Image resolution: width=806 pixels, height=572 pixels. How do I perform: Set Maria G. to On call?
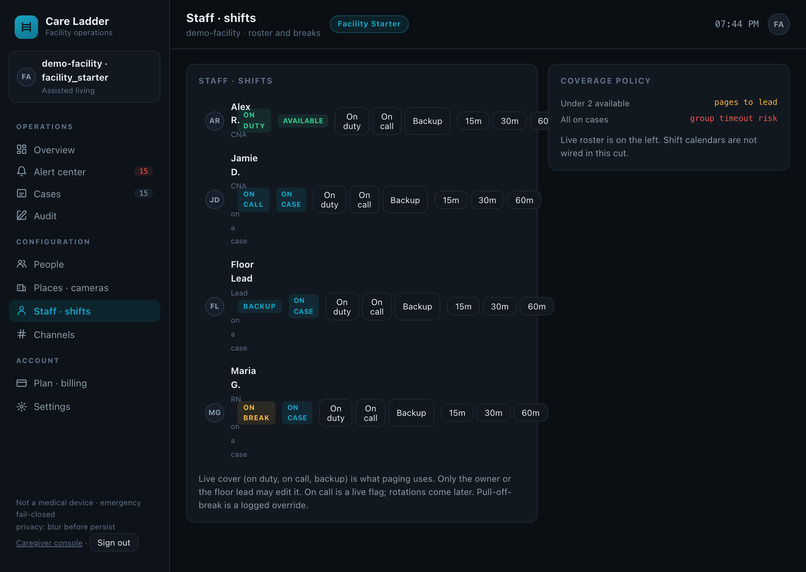point(371,413)
